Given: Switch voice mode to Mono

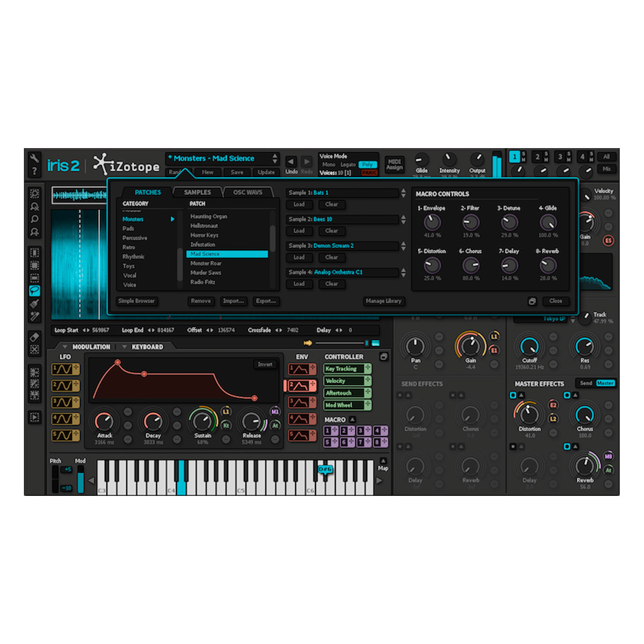Looking at the screenshot, I should tap(328, 165).
